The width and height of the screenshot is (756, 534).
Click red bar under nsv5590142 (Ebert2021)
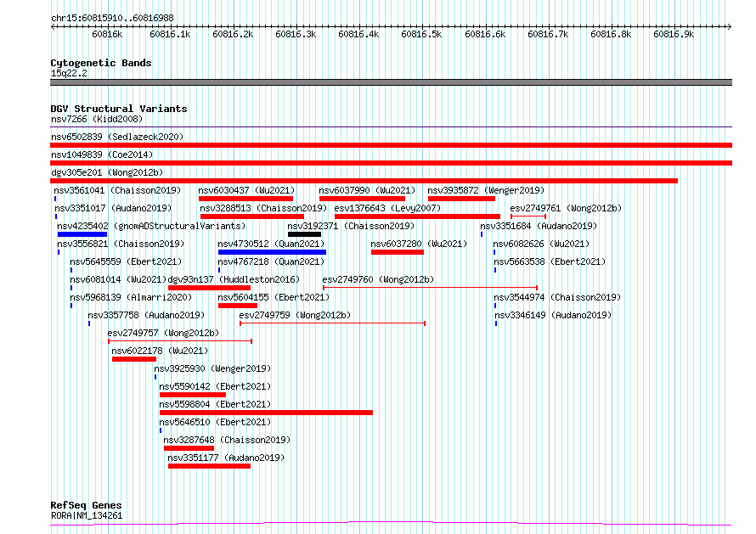193,395
